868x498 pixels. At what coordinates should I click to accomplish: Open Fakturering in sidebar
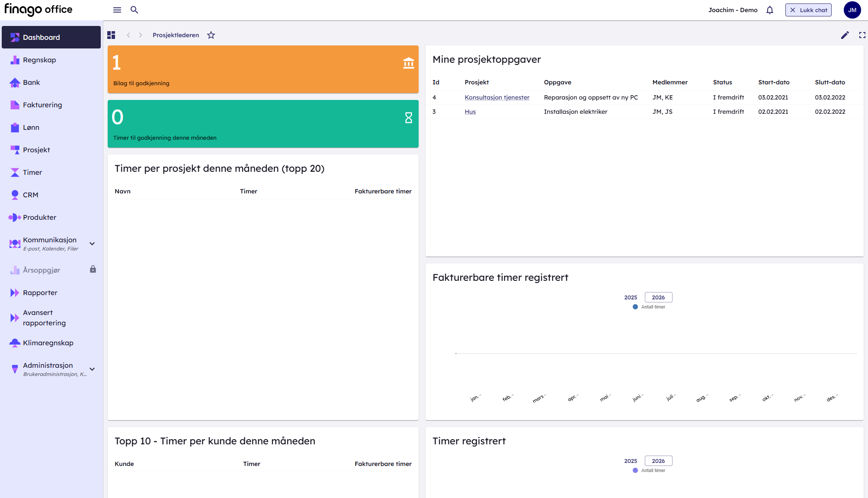(42, 105)
